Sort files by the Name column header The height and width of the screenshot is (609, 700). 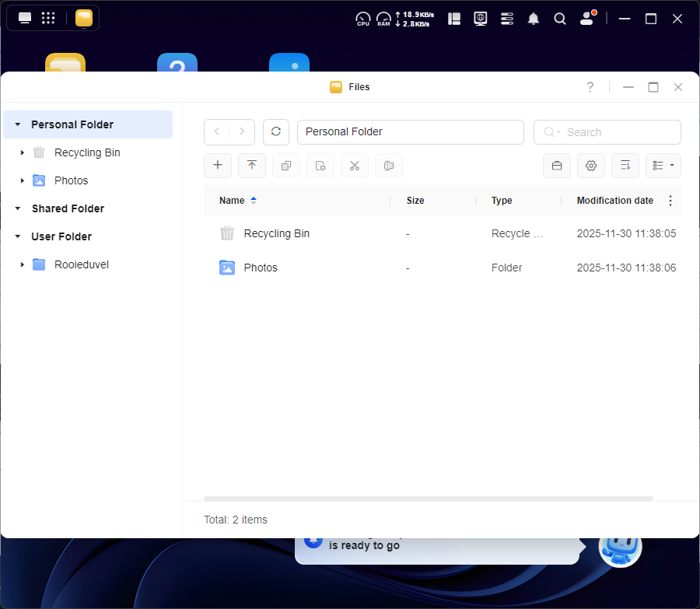[232, 201]
